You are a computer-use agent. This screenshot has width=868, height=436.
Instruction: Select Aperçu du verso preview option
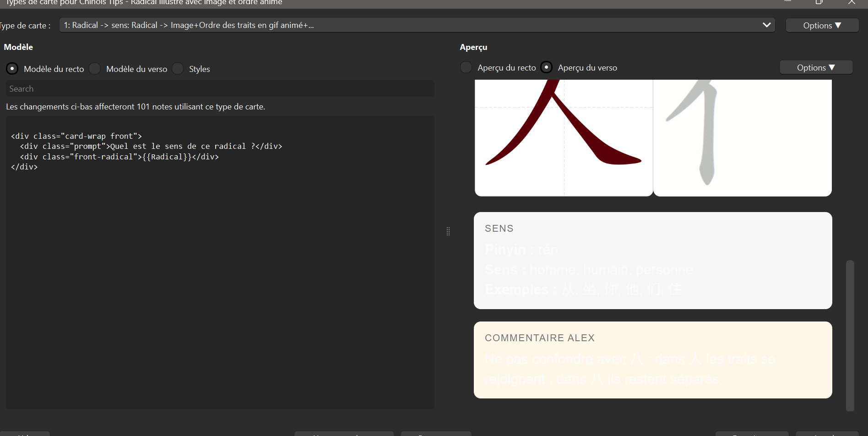[546, 67]
